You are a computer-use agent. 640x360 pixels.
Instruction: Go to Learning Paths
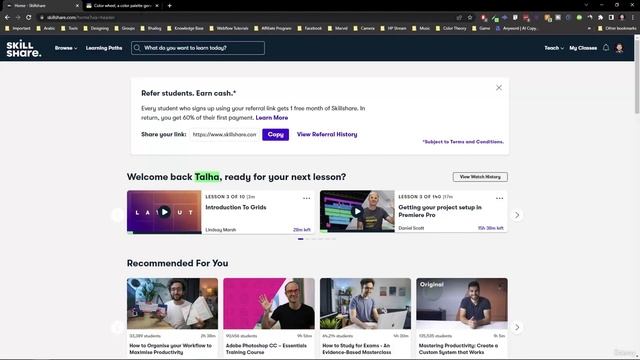(104, 48)
